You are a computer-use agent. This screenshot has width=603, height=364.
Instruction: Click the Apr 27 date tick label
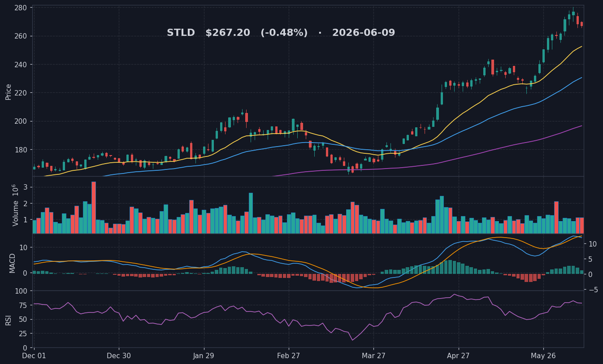point(459,356)
